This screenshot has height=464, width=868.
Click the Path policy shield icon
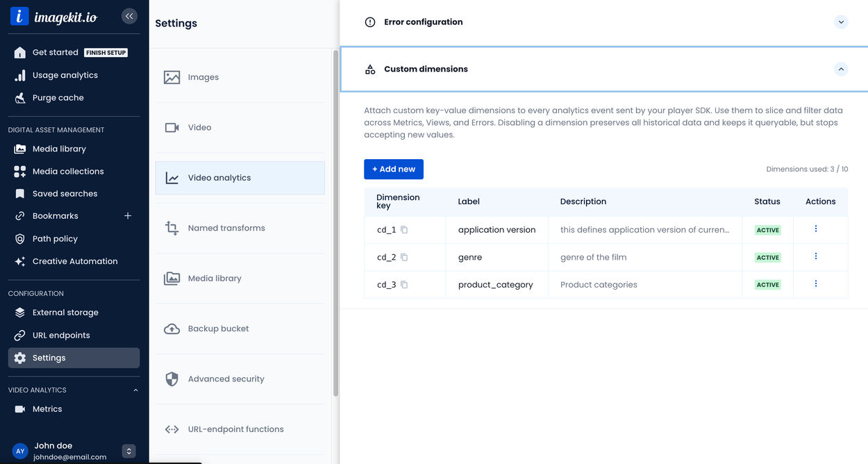(x=20, y=239)
